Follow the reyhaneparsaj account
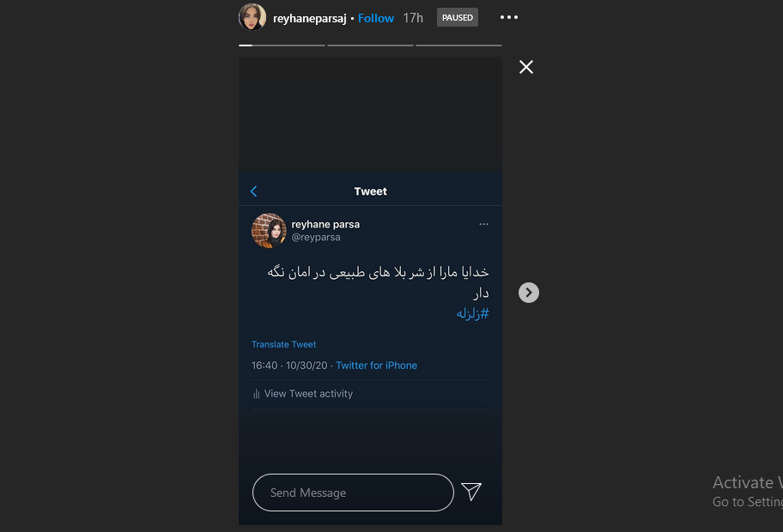The height and width of the screenshot is (532, 783). coord(376,19)
